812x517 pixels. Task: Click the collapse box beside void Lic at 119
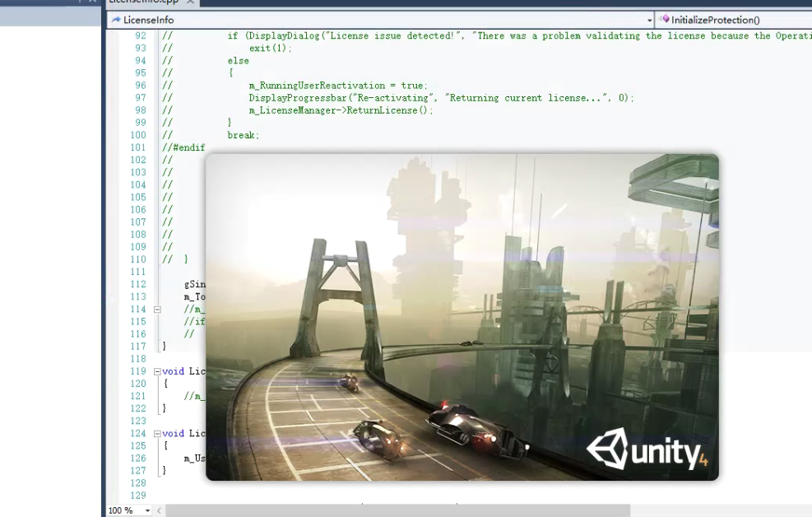(156, 371)
